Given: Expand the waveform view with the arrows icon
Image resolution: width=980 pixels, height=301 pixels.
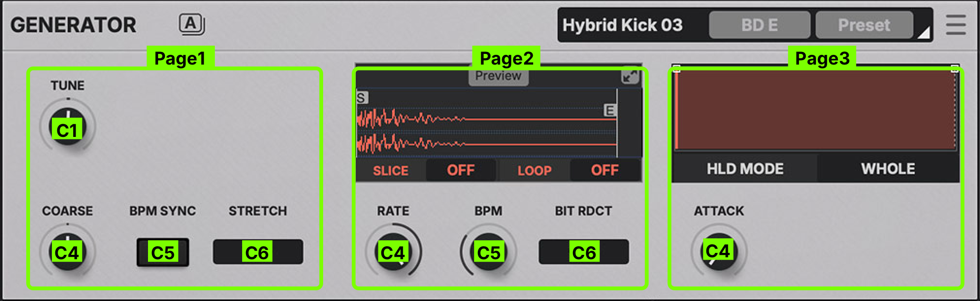Looking at the screenshot, I should [x=630, y=77].
